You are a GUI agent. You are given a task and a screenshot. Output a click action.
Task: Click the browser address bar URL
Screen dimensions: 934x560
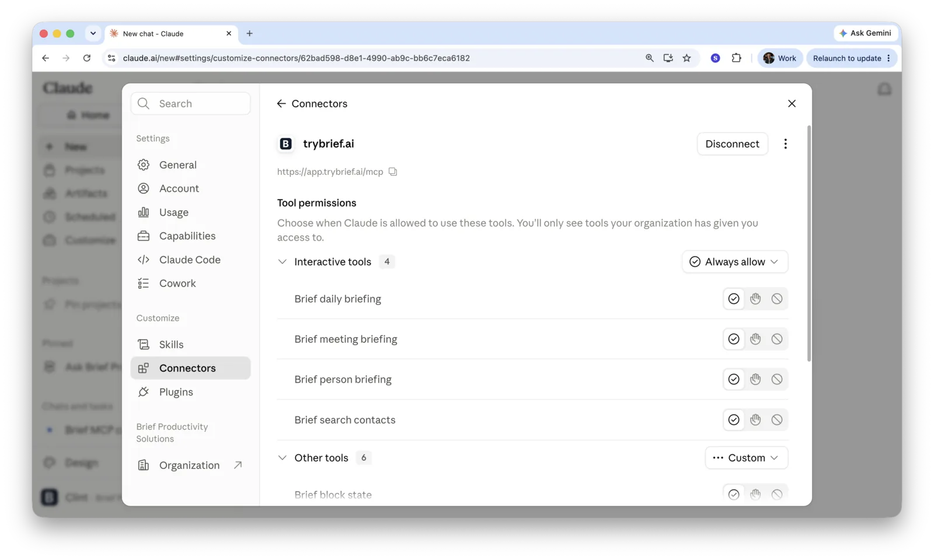click(296, 58)
